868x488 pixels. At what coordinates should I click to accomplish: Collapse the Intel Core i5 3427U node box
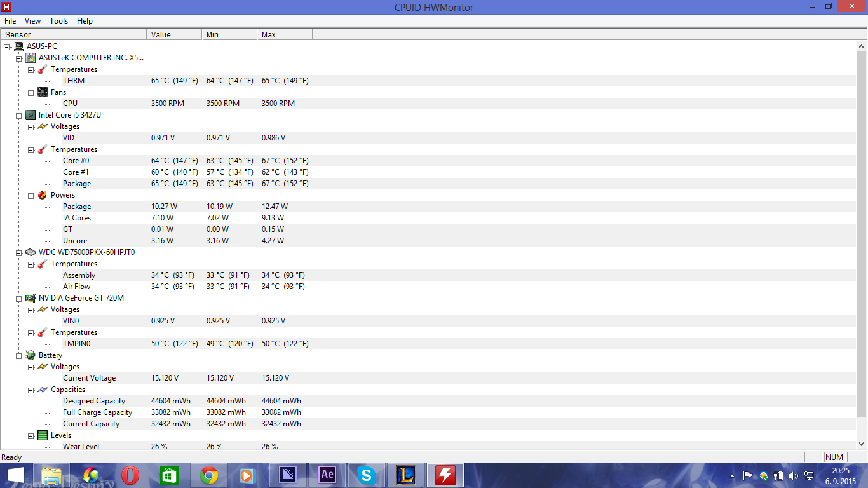click(x=18, y=115)
